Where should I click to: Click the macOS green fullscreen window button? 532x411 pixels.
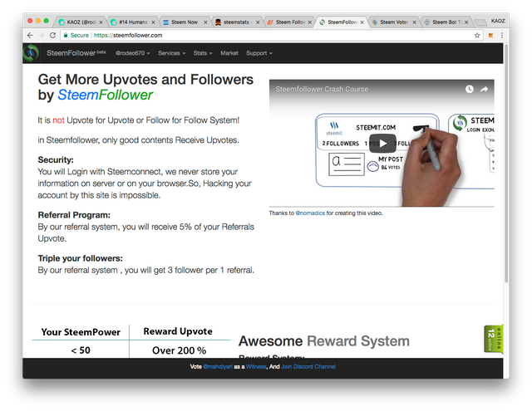click(x=47, y=21)
